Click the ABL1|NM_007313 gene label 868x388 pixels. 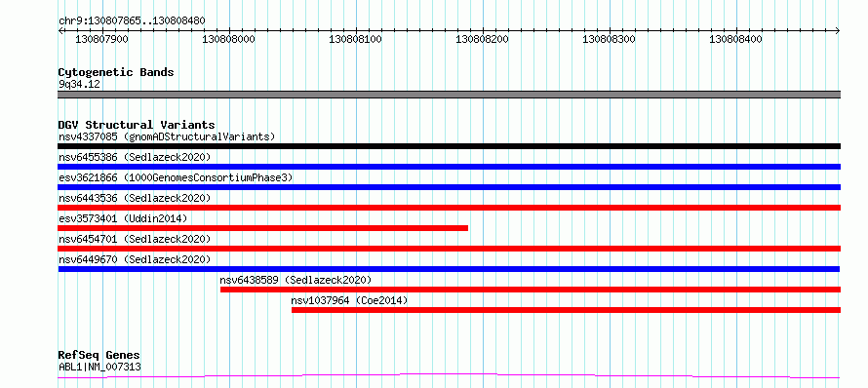click(99, 367)
